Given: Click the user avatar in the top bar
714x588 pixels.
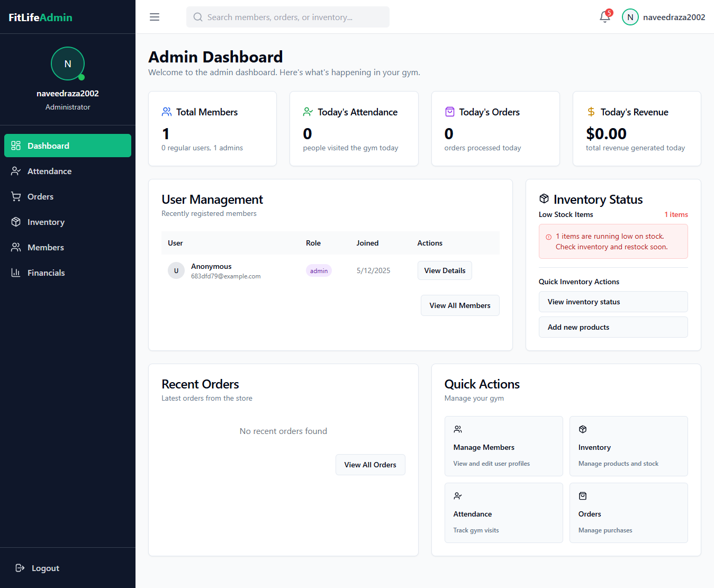Looking at the screenshot, I should click(630, 17).
